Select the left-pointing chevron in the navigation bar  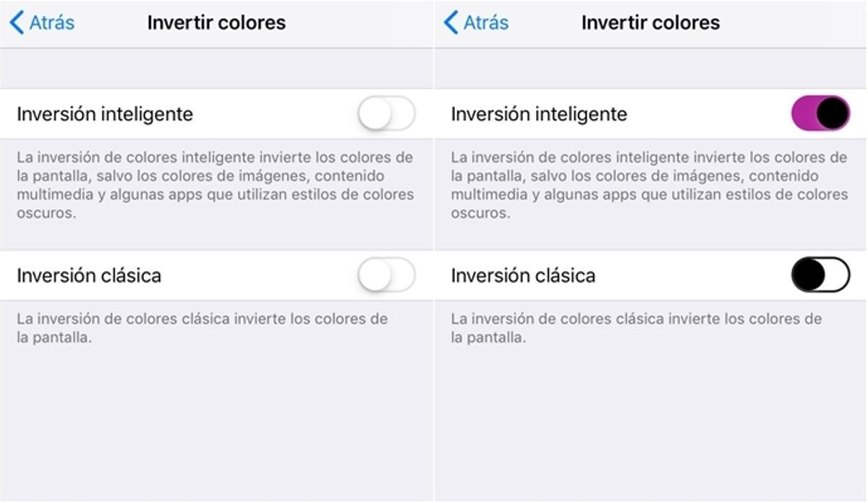point(16,22)
